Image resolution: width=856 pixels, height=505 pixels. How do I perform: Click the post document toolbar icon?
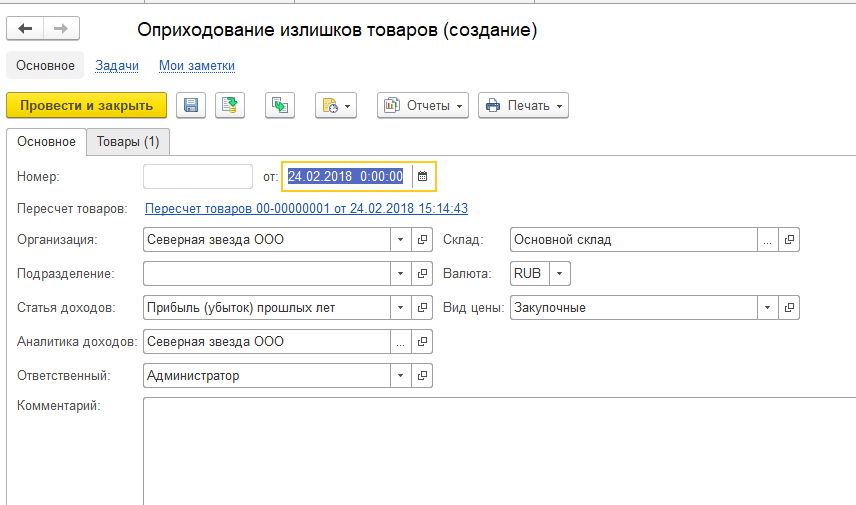click(x=230, y=105)
